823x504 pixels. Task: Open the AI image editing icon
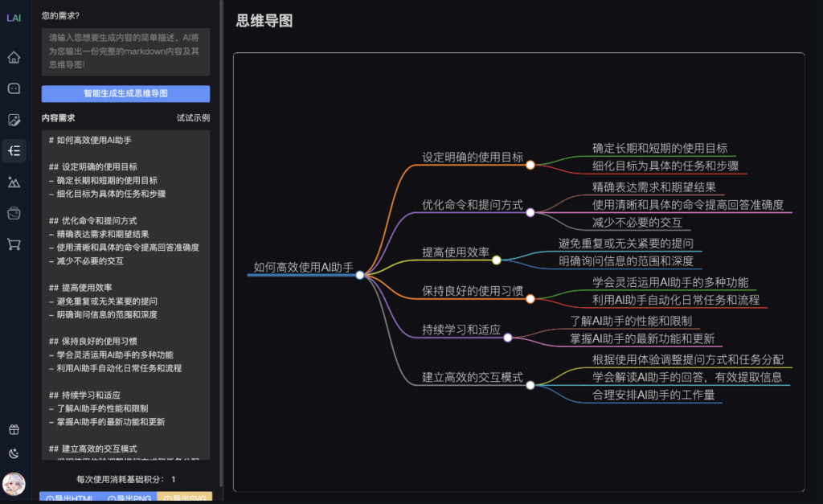(x=14, y=120)
